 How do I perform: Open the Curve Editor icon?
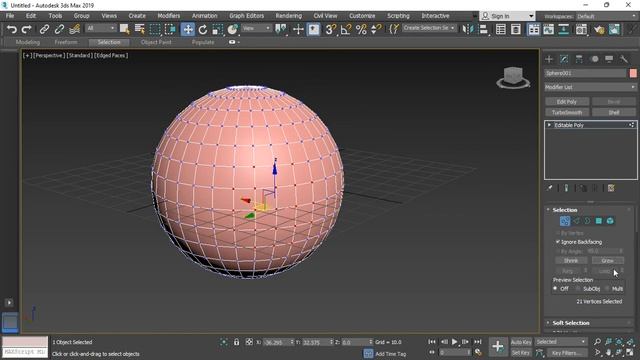(549, 29)
